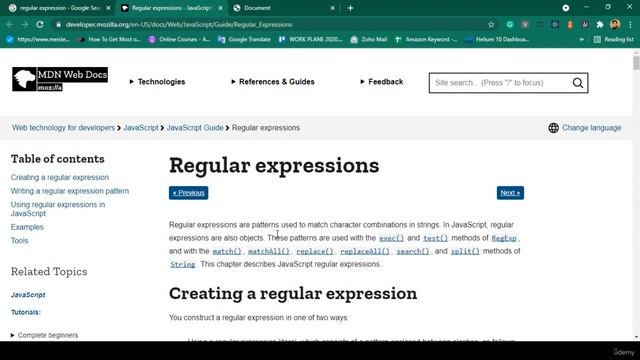Go forward with the browser forward arrow
Screen dimensions: 640x360
pos(24,24)
